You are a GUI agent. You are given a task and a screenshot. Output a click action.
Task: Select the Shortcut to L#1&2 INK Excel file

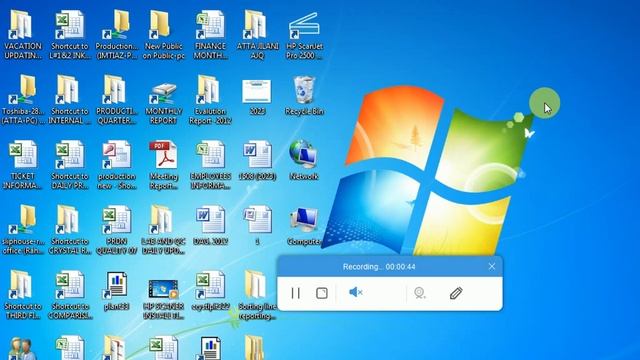70,36
